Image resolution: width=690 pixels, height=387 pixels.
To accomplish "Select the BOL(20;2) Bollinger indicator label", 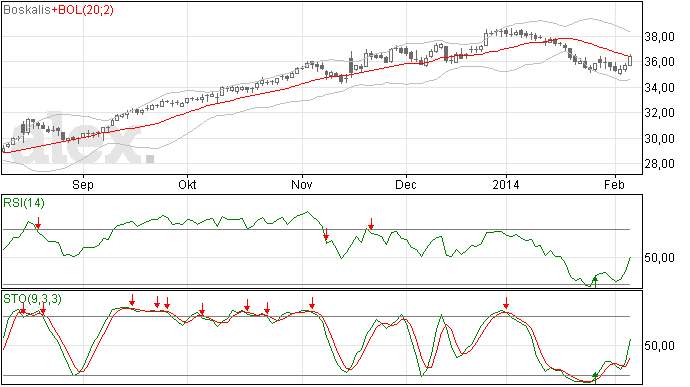I will pyautogui.click(x=85, y=10).
